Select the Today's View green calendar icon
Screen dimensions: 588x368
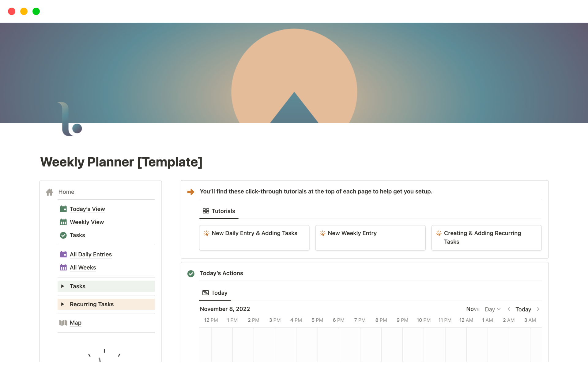coord(63,209)
